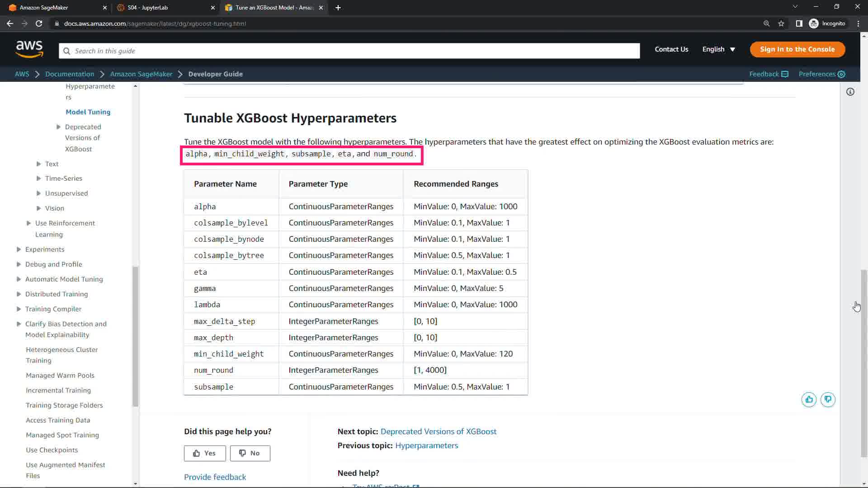Click the floating thumbs-down feedback icon
Viewport: 868px width, 488px height.
pyautogui.click(x=828, y=399)
